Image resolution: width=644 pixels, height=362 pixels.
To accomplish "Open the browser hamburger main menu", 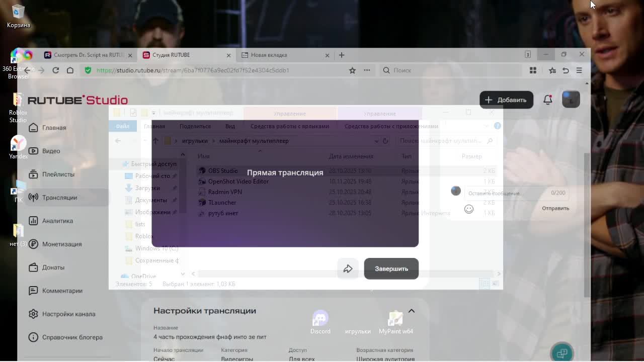I will tap(579, 70).
